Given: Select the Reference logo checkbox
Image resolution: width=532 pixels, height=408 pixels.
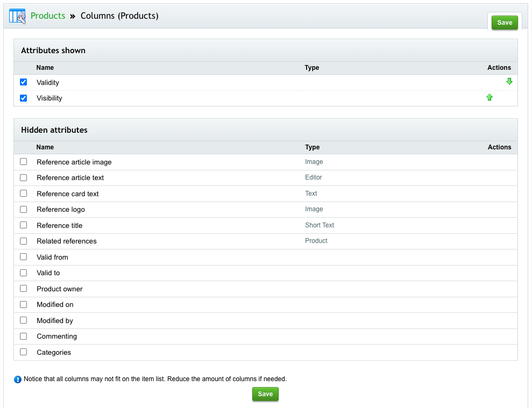Looking at the screenshot, I should (x=23, y=209).
